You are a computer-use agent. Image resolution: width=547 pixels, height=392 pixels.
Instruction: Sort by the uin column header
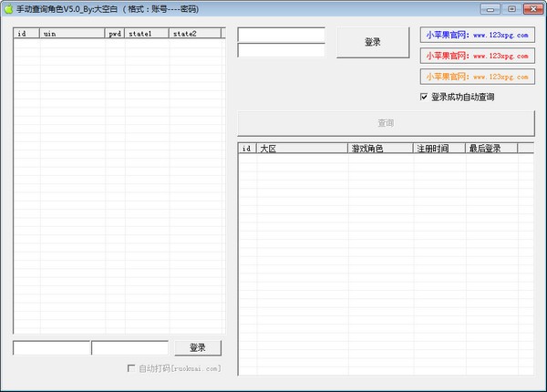coord(72,34)
